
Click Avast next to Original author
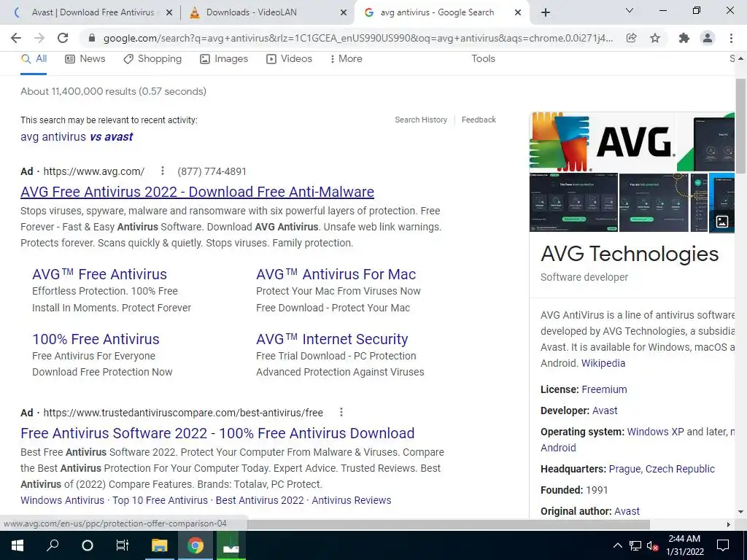click(627, 511)
